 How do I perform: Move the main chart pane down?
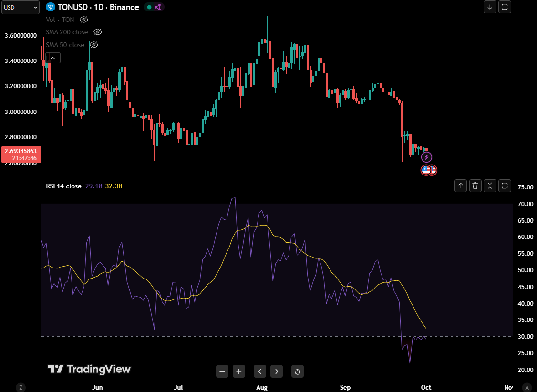point(490,7)
